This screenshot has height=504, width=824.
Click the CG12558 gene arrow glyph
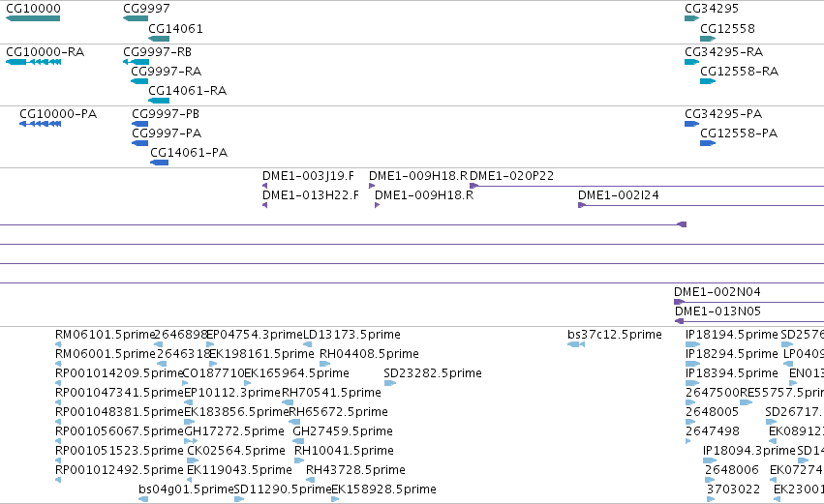click(708, 39)
